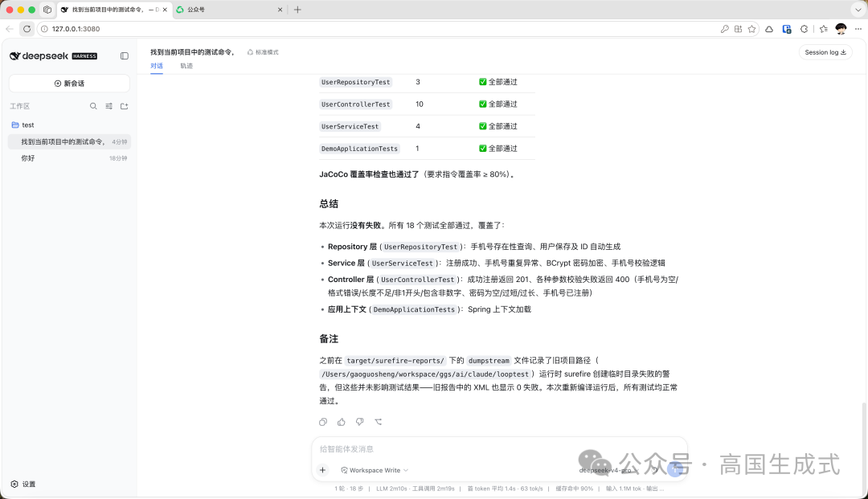Open the workspace filter options icon
Image resolution: width=868 pixels, height=499 pixels.
click(x=109, y=106)
